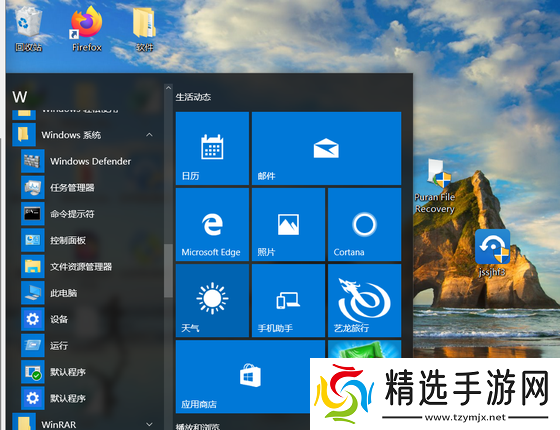Click the Windows 系统 folder label
The image size is (560, 430).
pyautogui.click(x=71, y=135)
